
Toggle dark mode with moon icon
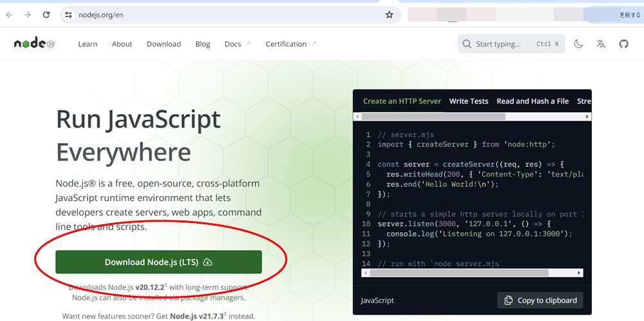click(578, 44)
